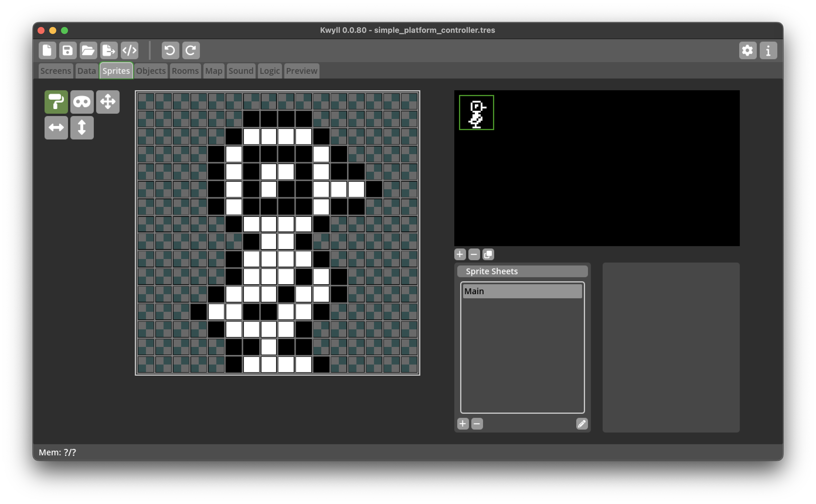Viewport: 816px width, 504px height.
Task: Select the Main sprite sheet
Action: point(522,291)
